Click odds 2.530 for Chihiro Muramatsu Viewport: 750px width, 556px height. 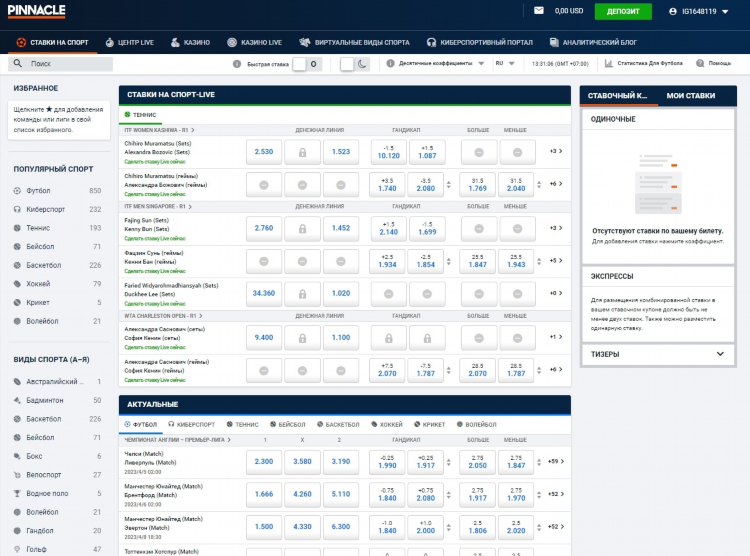click(264, 152)
